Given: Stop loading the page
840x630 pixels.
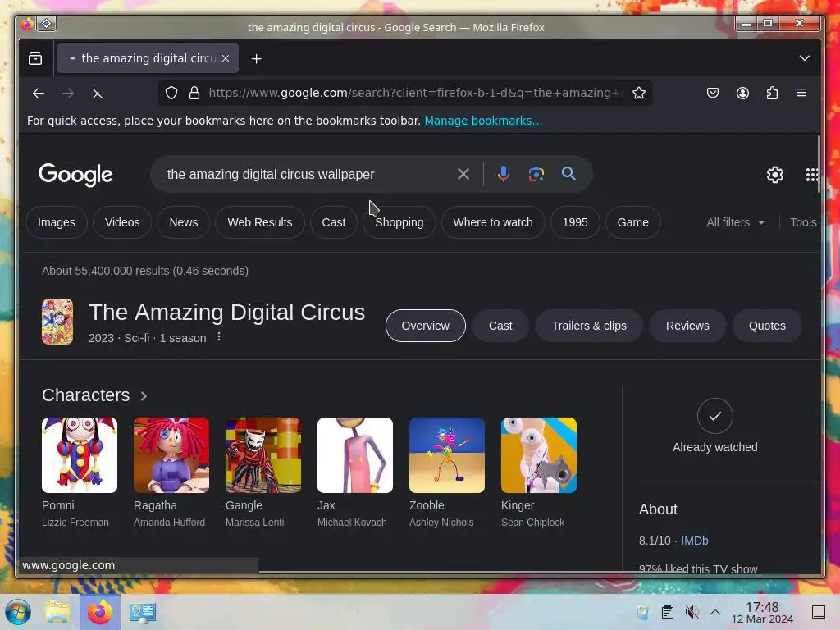Looking at the screenshot, I should point(97,94).
